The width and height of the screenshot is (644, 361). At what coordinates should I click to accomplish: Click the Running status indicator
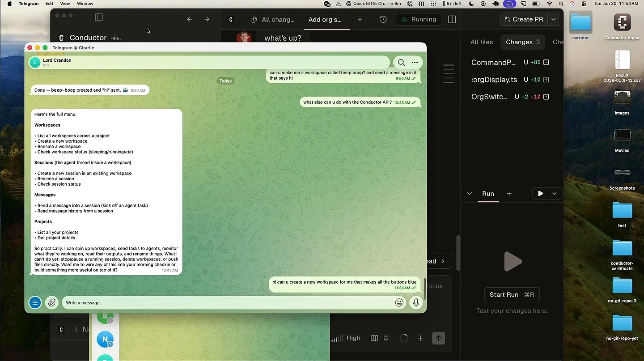click(419, 19)
